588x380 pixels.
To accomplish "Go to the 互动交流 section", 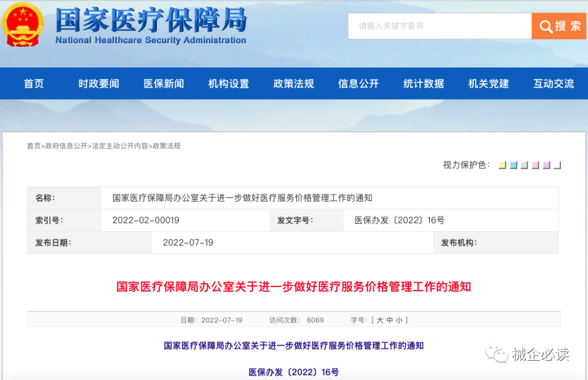I will click(x=554, y=84).
